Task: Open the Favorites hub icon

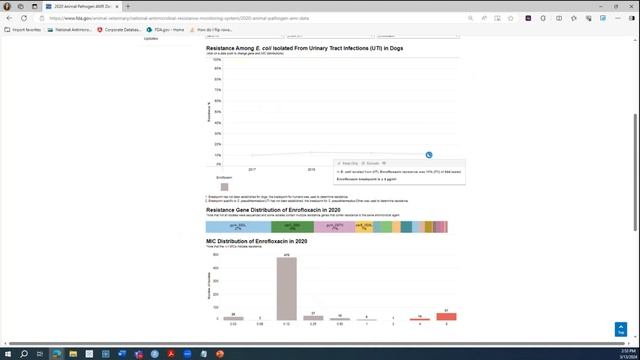Action: click(x=573, y=18)
